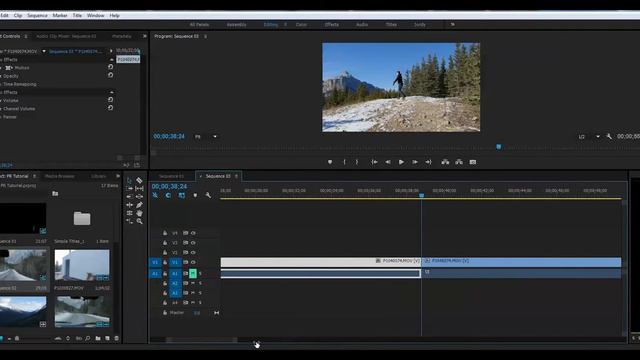640x360 pixels.
Task: Play the sequence in Program monitor
Action: pos(401,162)
